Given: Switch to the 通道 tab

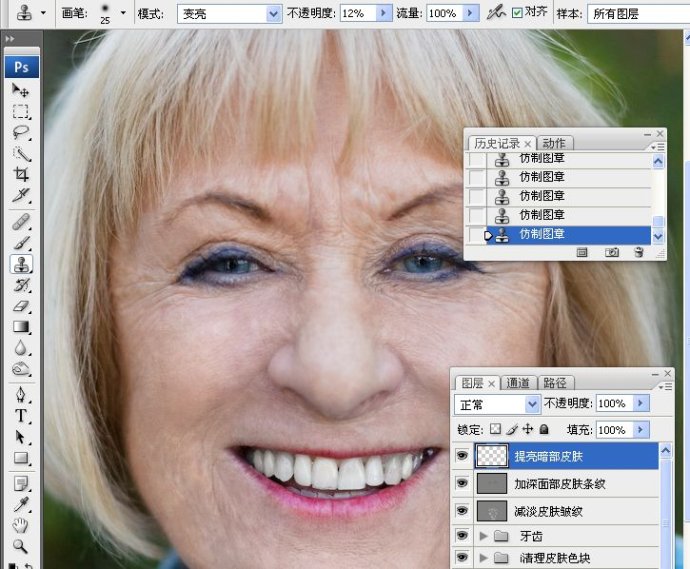Looking at the screenshot, I should pos(518,383).
